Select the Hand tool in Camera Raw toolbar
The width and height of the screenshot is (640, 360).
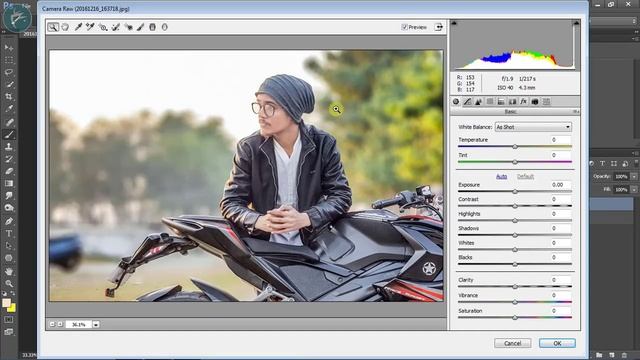(x=65, y=27)
